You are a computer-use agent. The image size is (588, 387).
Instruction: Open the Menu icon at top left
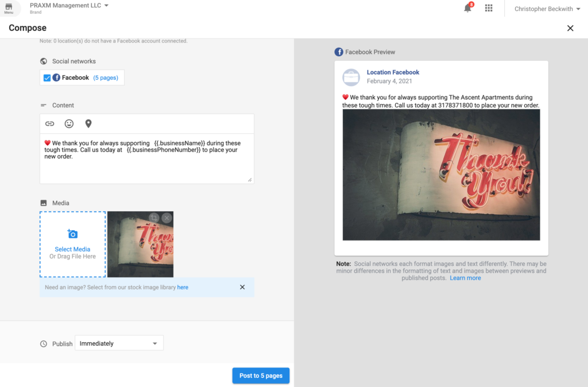pos(9,8)
